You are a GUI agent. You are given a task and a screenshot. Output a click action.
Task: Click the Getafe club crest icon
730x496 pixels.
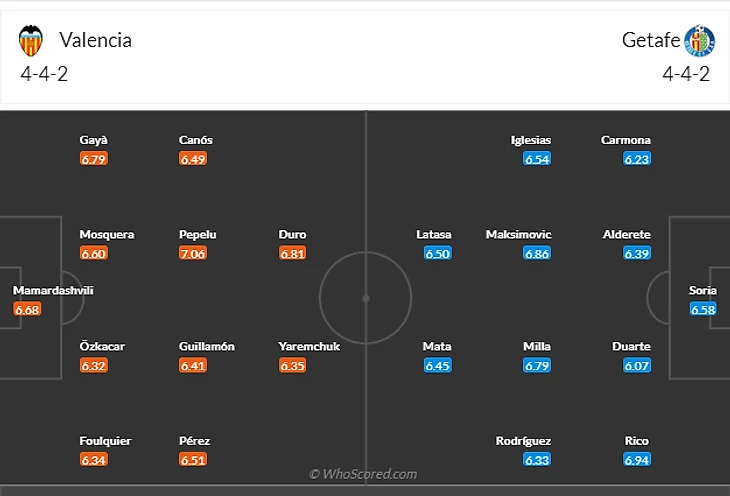tap(699, 40)
